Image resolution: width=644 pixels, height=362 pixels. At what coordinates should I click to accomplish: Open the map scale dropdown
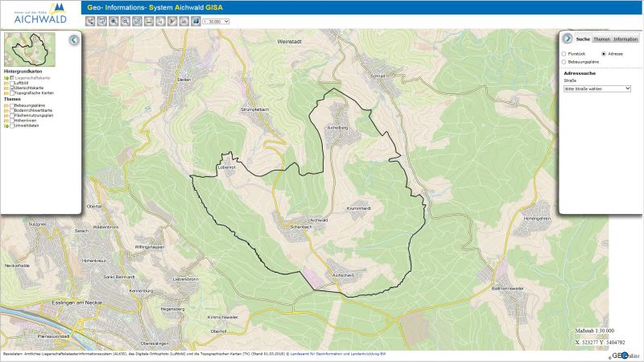216,21
